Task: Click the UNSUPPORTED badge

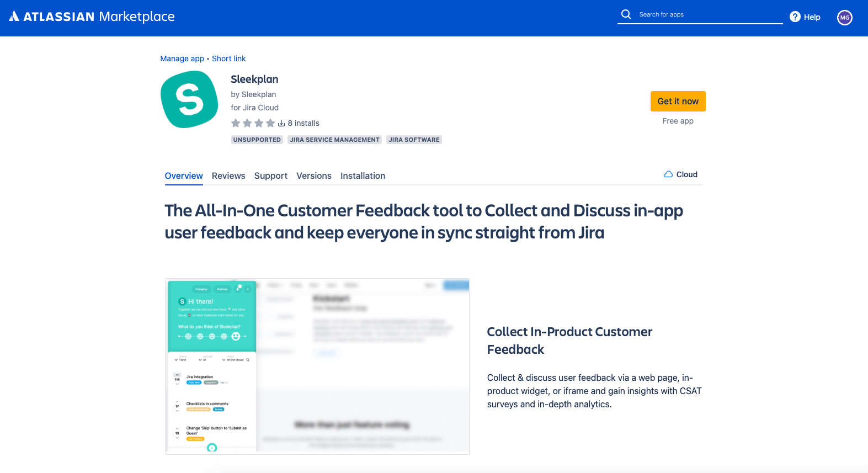Action: [x=257, y=140]
